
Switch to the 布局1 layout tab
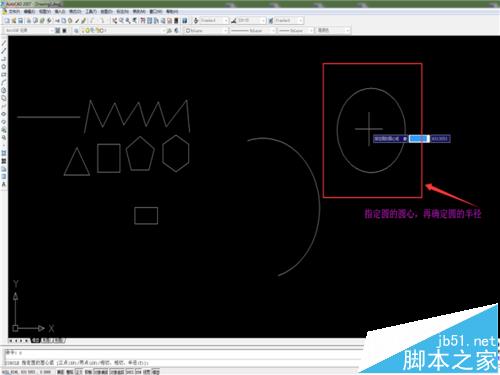coord(46,340)
